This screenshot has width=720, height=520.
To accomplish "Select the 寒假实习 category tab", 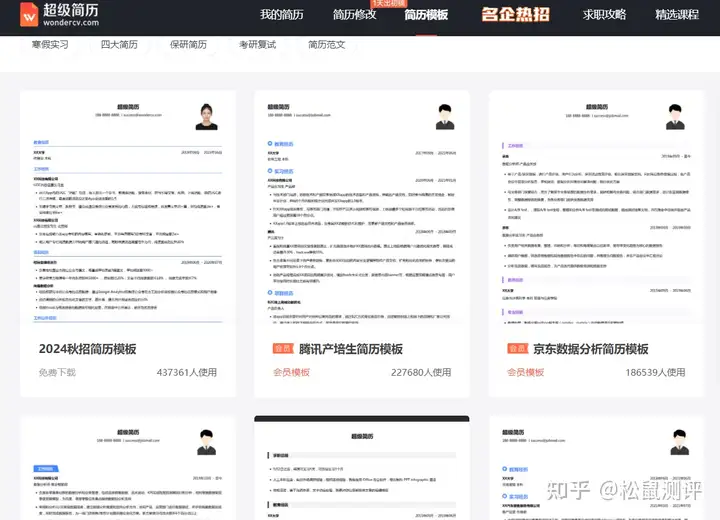I will pyautogui.click(x=50, y=45).
